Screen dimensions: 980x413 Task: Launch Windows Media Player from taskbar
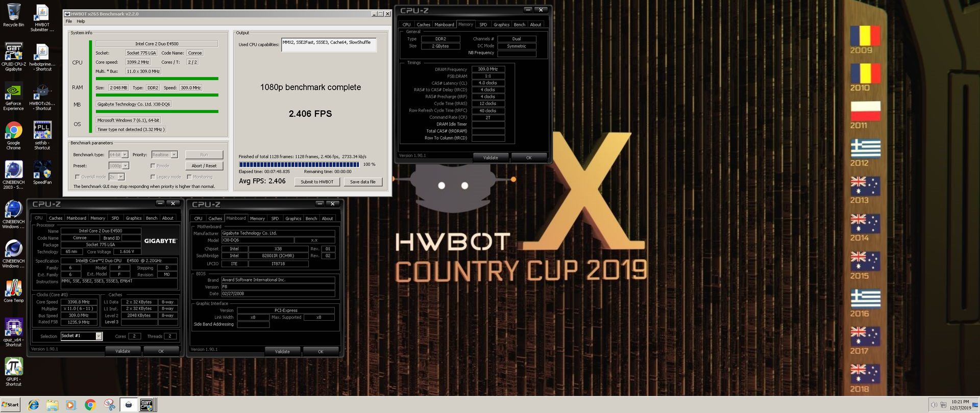click(71, 405)
